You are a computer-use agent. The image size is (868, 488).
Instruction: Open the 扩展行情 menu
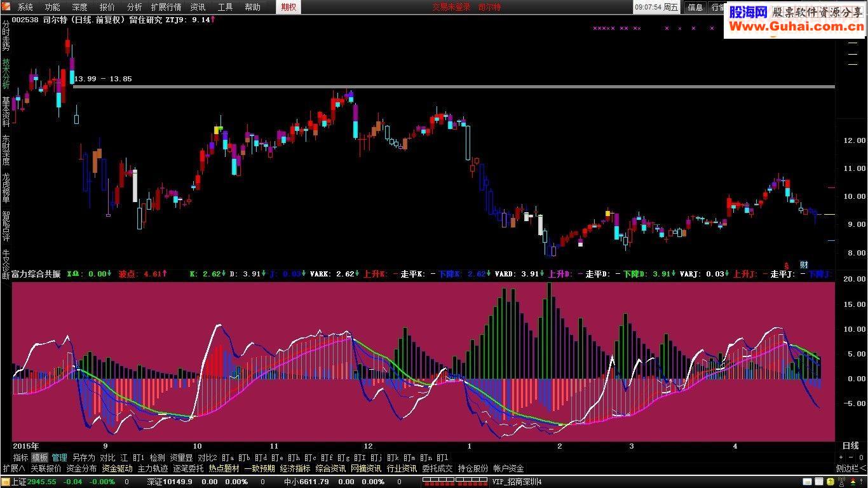point(166,7)
